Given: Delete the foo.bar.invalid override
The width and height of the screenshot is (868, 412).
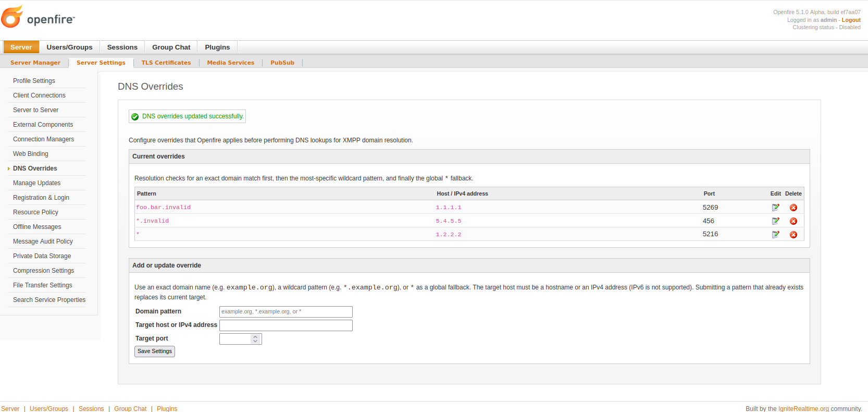Looking at the screenshot, I should coord(793,208).
